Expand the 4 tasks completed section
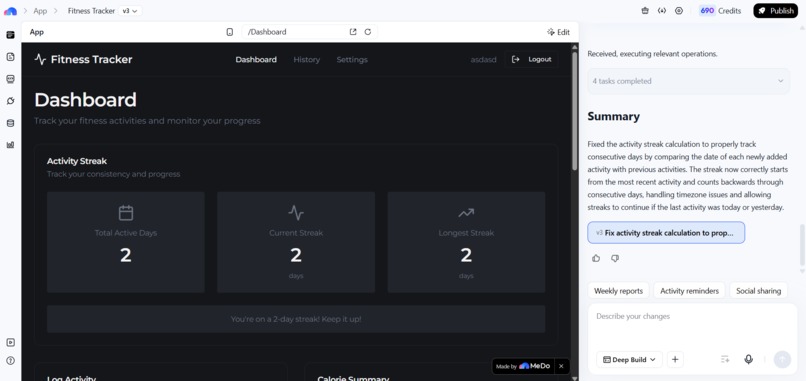The height and width of the screenshot is (381, 806). (688, 81)
